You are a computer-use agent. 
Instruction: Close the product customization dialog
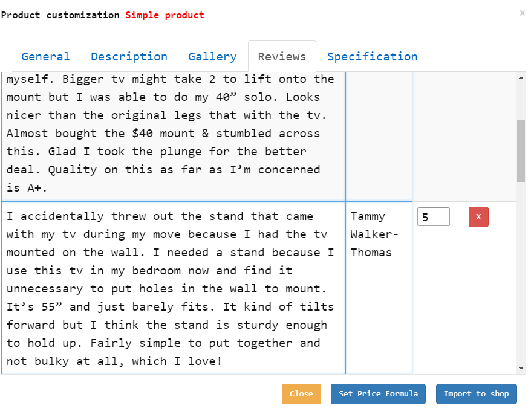522,13
